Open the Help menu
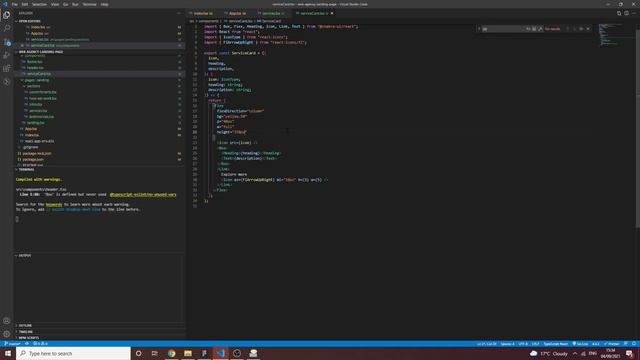Image resolution: width=640 pixels, height=360 pixels. tap(104, 4)
